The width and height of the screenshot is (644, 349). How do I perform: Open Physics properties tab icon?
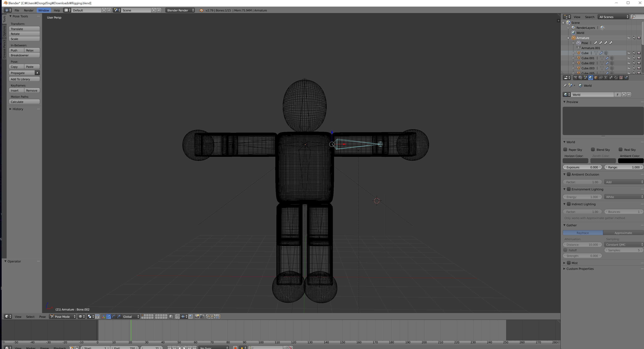click(626, 77)
